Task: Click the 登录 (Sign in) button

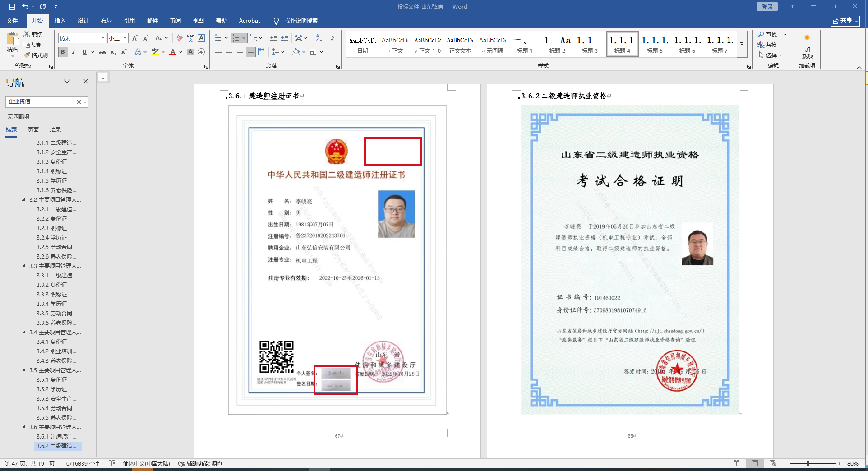Action: tap(767, 6)
